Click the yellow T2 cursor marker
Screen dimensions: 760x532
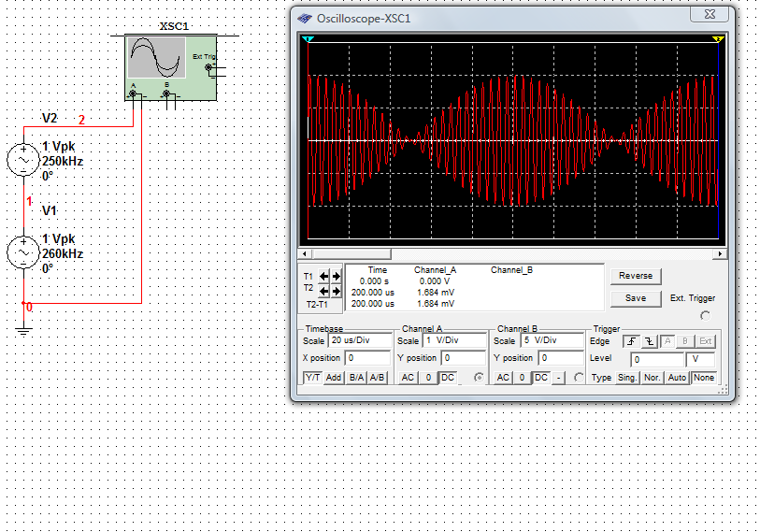[718, 38]
